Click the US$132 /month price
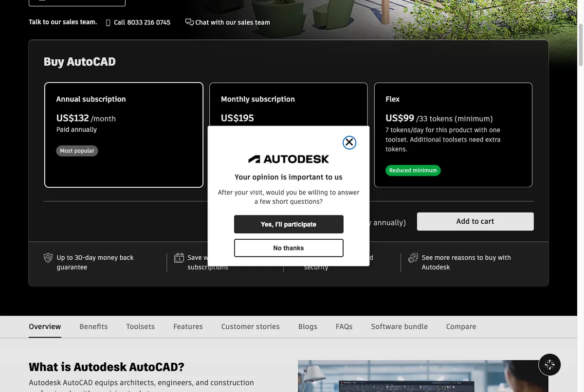Image resolution: width=584 pixels, height=392 pixels. point(86,118)
